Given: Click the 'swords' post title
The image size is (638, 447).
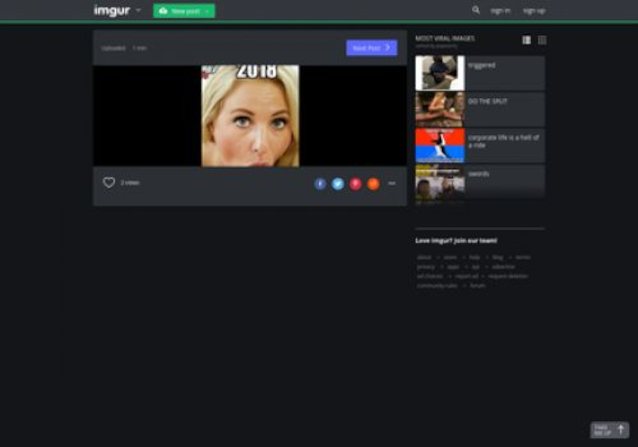Looking at the screenshot, I should pyautogui.click(x=478, y=174).
